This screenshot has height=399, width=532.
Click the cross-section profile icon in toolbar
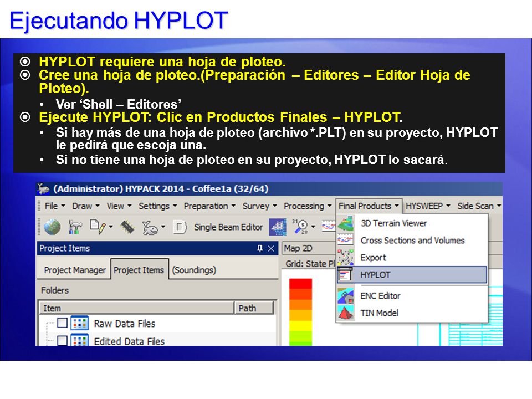coord(328,226)
